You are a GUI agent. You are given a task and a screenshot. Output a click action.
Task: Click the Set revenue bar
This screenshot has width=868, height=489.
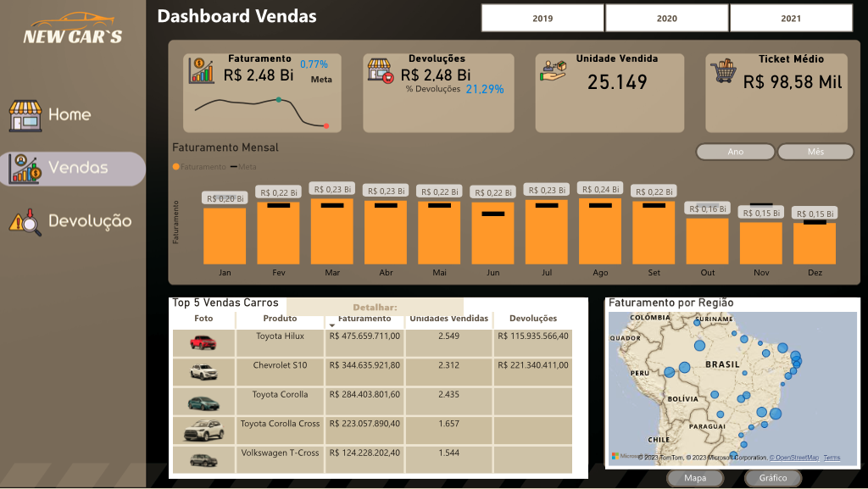pos(654,233)
